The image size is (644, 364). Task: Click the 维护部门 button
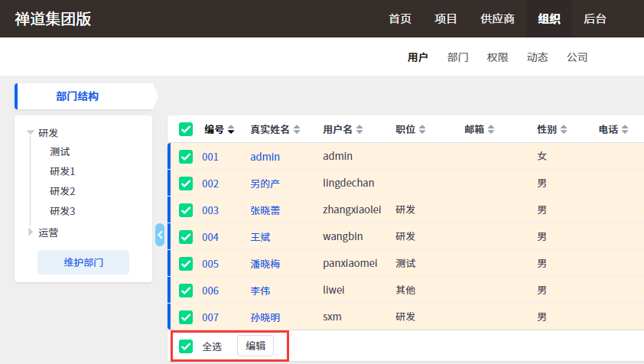[83, 262]
